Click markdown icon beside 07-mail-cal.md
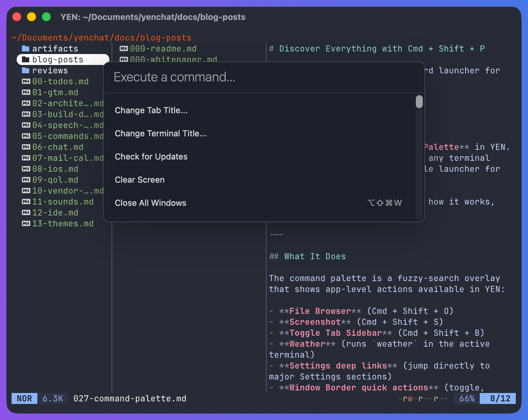 click(x=26, y=158)
